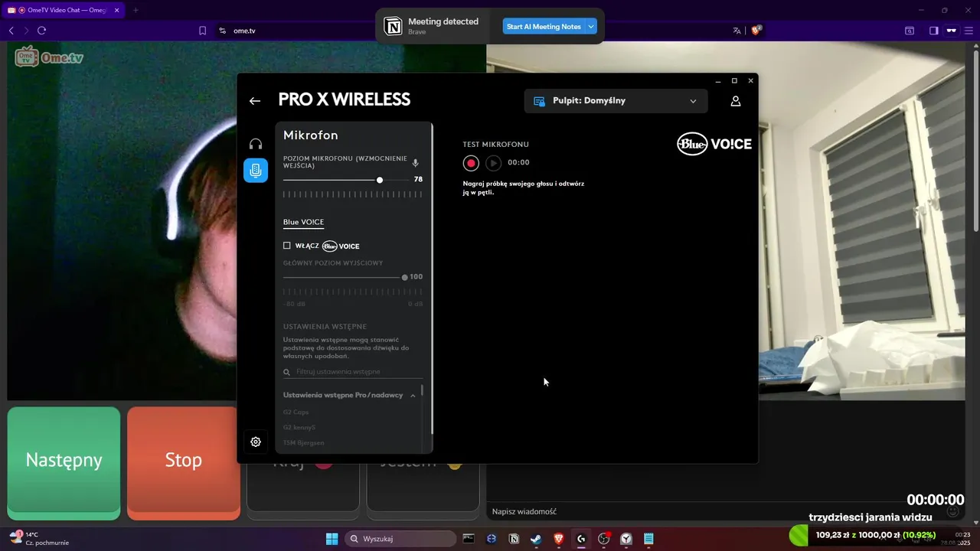Click the browser forward button
This screenshot has height=551, width=980.
(x=26, y=31)
